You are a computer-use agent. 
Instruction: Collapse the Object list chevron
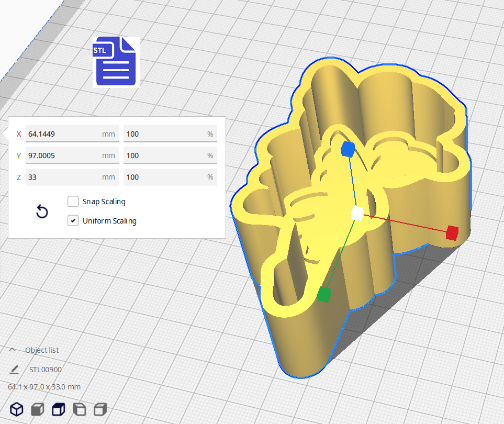pos(12,350)
